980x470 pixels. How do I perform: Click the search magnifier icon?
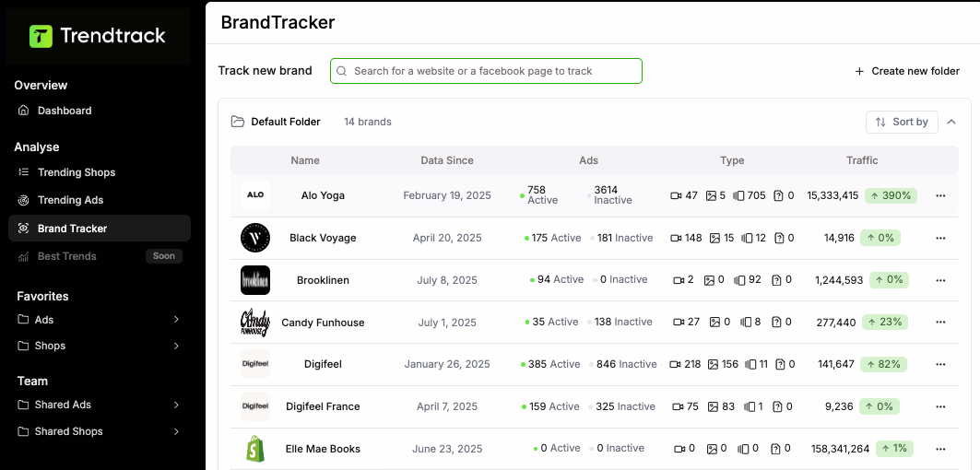341,71
